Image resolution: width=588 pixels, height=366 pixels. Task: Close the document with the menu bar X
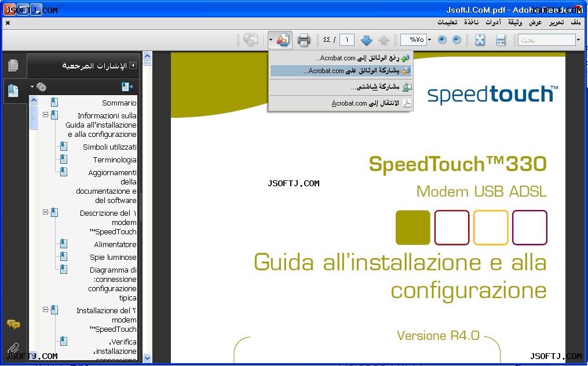[x=8, y=23]
